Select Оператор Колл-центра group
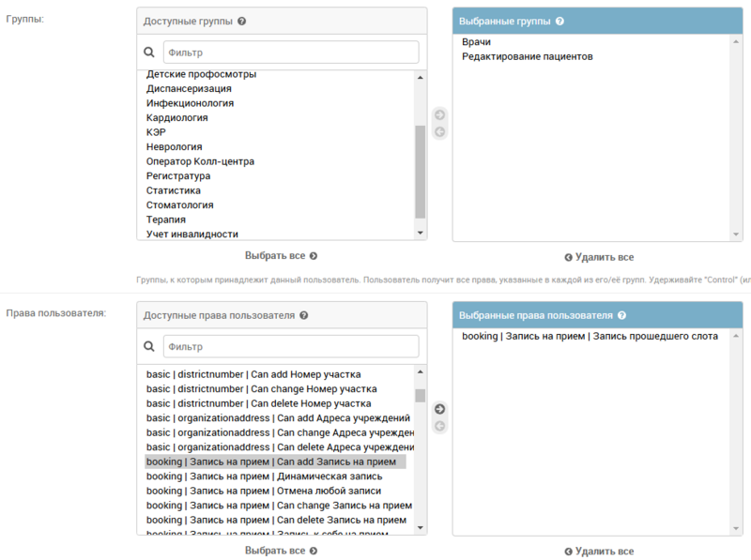Viewport: 751px width, 560px height. coord(200,161)
